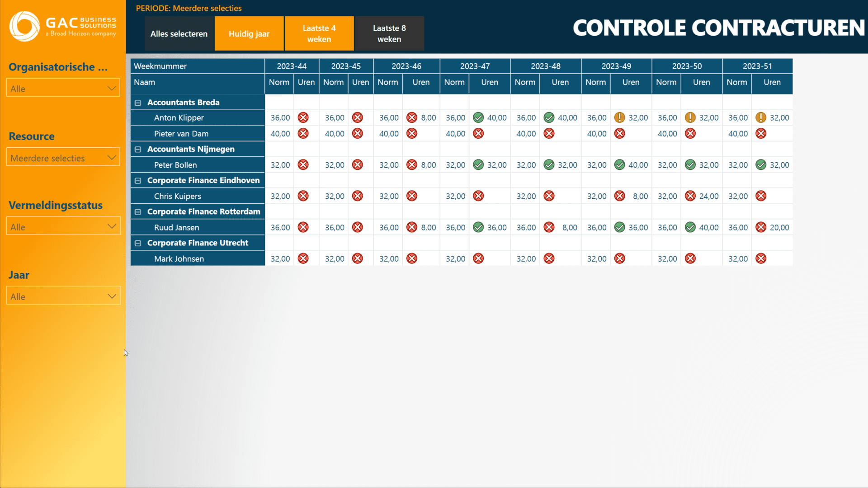The width and height of the screenshot is (868, 488).
Task: Click green check icon for Anton Klipper week 2023-47
Action: 478,118
